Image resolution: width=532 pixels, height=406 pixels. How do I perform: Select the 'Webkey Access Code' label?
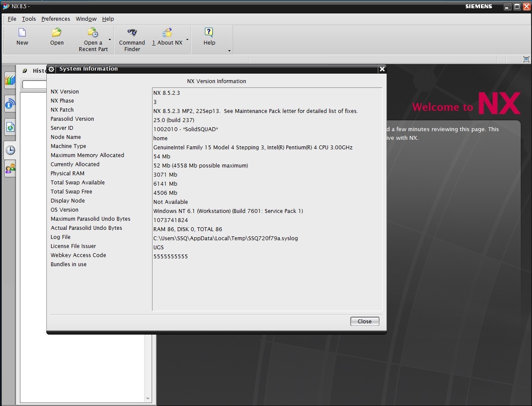tap(78, 255)
